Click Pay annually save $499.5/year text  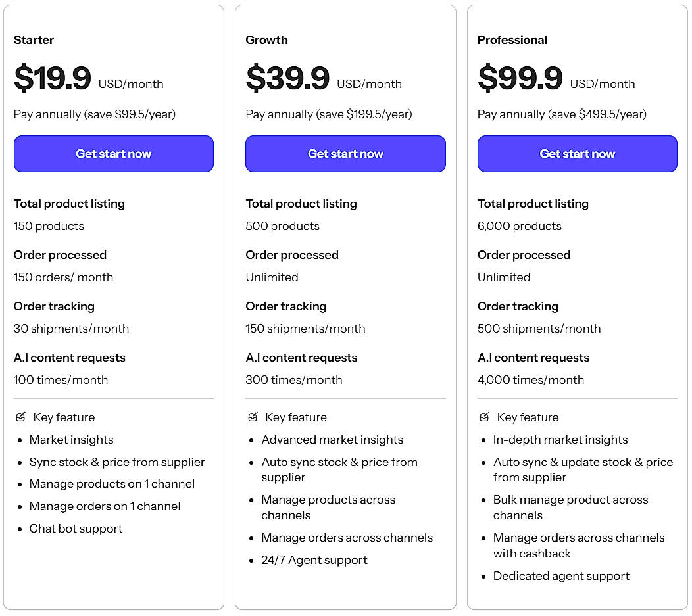coord(562,114)
